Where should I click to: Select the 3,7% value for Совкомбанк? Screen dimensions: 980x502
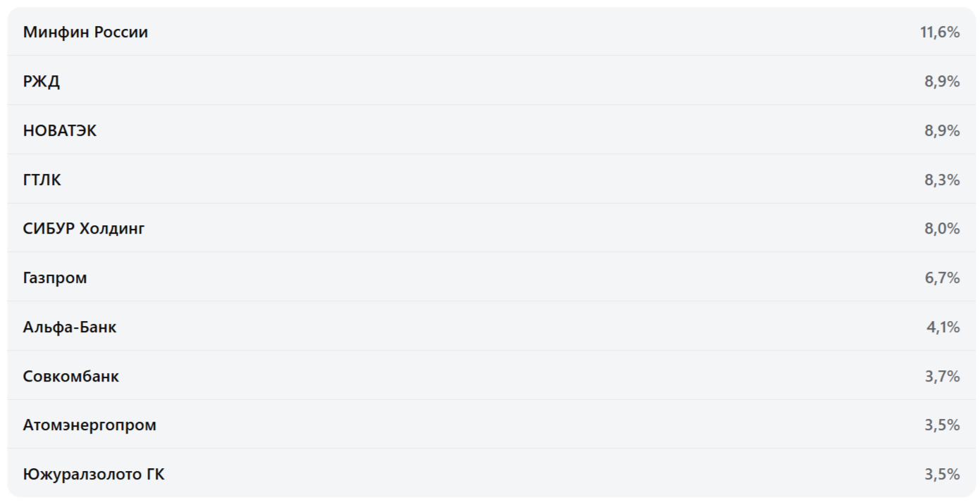pyautogui.click(x=942, y=376)
